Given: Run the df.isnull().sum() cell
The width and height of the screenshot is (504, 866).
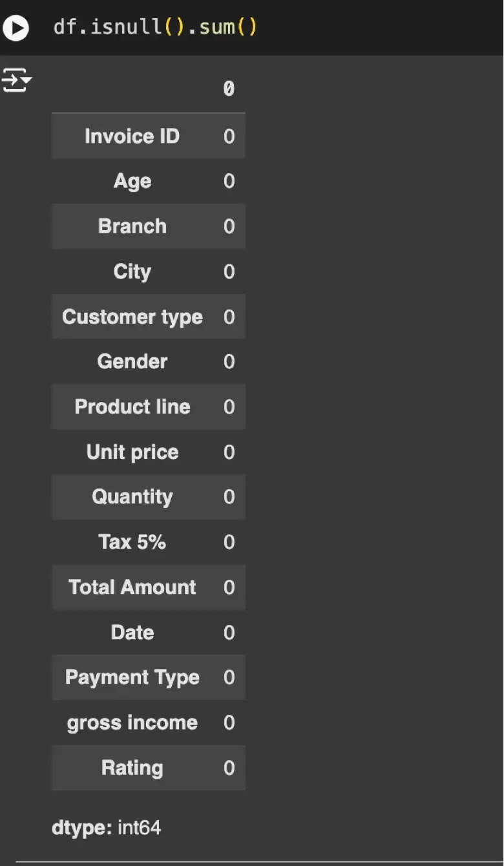Looking at the screenshot, I should coord(16,28).
